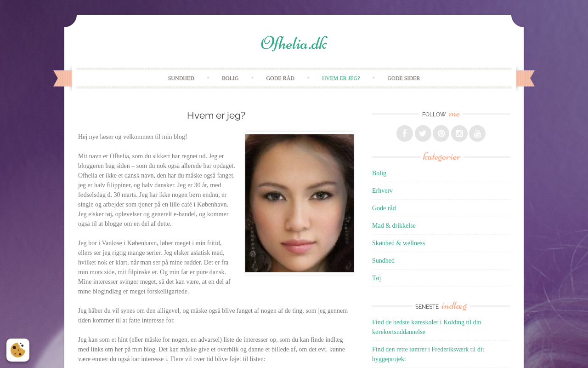Open the Erhverv category link
Image resolution: width=588 pixels, height=368 pixels.
pos(382,190)
